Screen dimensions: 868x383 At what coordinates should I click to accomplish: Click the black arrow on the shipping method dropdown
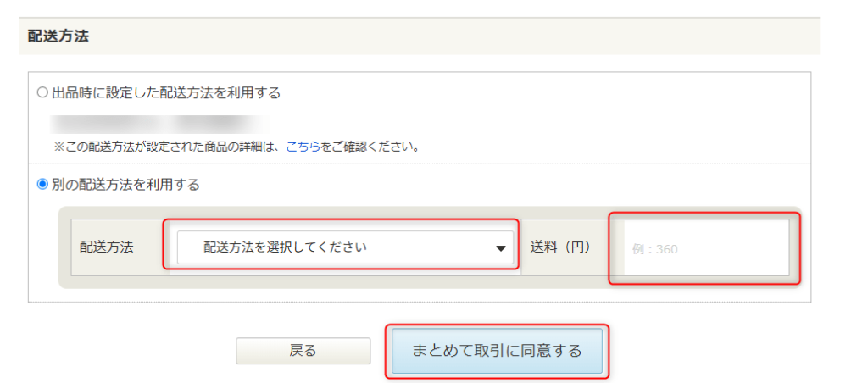pos(500,248)
